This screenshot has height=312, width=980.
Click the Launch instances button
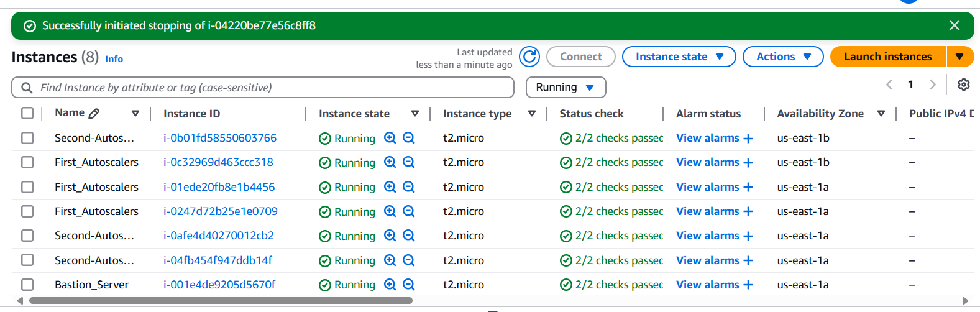888,57
